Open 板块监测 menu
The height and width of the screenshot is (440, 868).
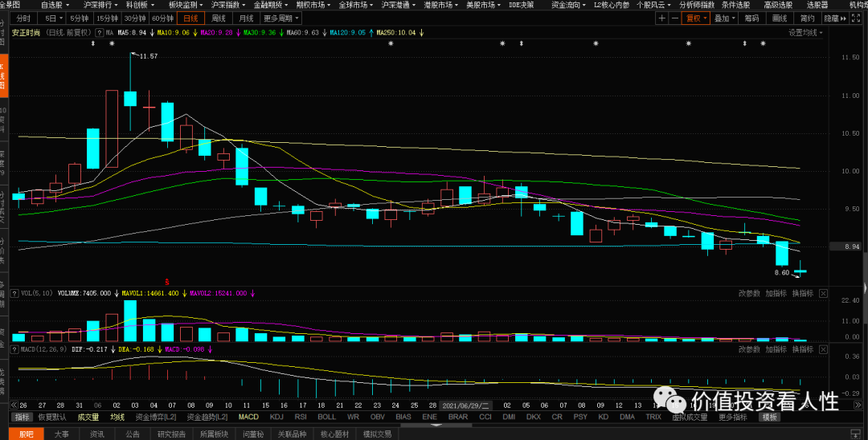186,5
